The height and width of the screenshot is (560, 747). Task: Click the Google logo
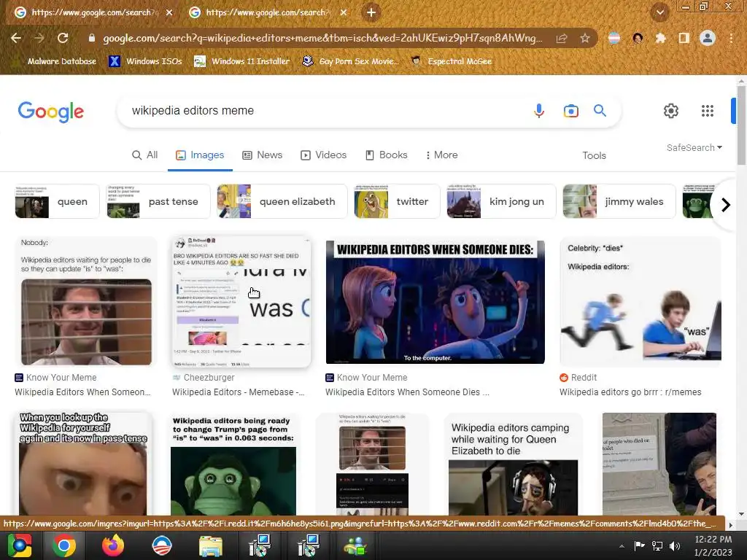pos(51,112)
